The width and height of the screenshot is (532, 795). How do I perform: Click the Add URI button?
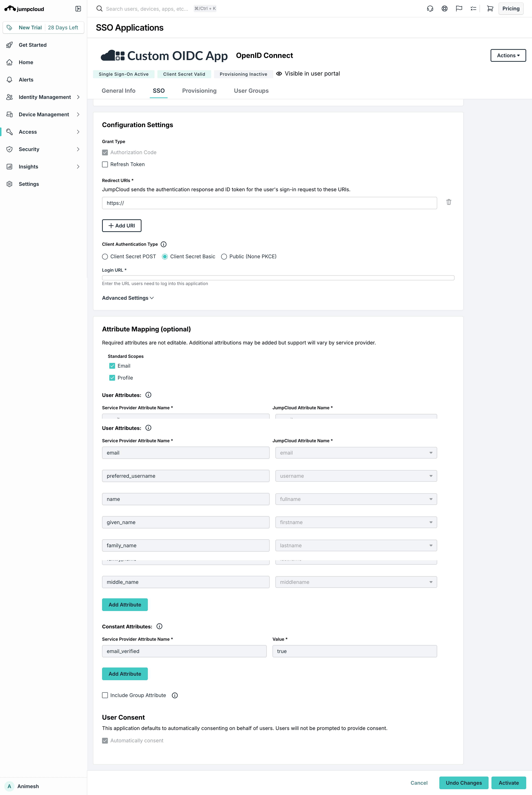121,226
